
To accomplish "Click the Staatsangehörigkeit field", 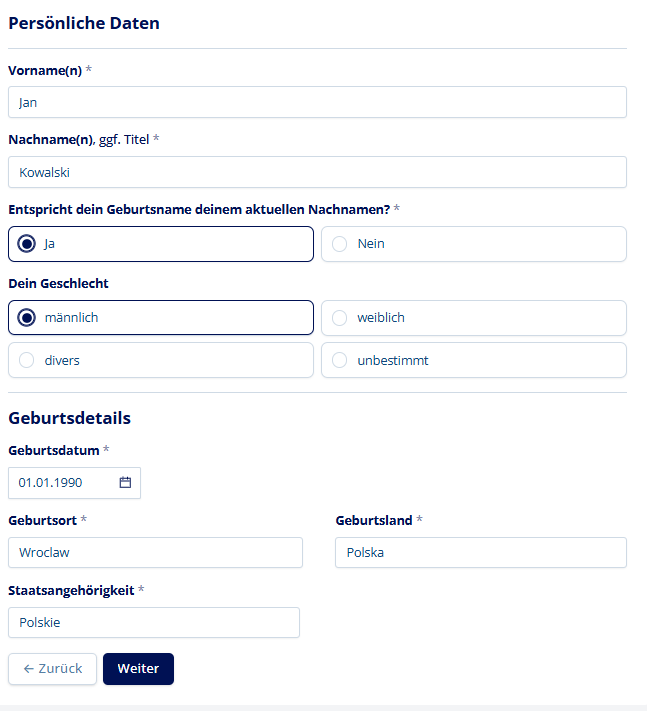I will click(154, 622).
